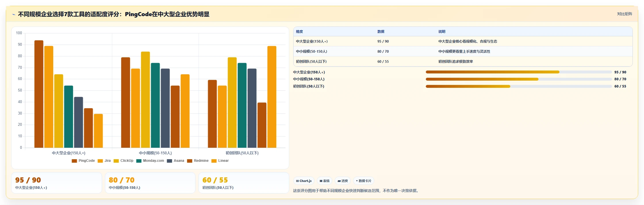Click Linear bar in 初创团队 group

coord(272,97)
